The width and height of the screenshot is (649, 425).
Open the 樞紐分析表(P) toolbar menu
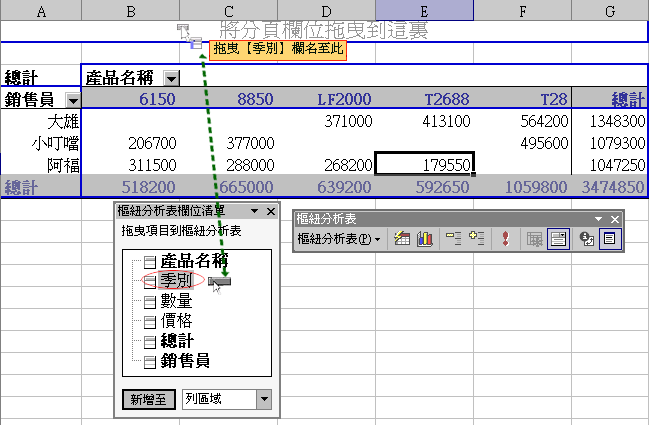(339, 239)
